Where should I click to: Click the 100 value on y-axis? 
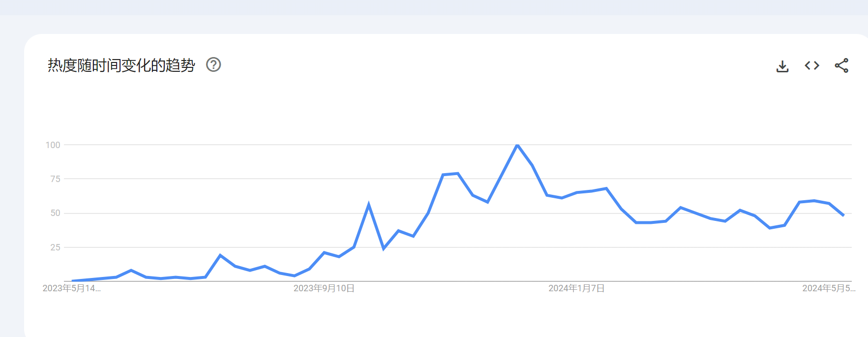coord(53,145)
